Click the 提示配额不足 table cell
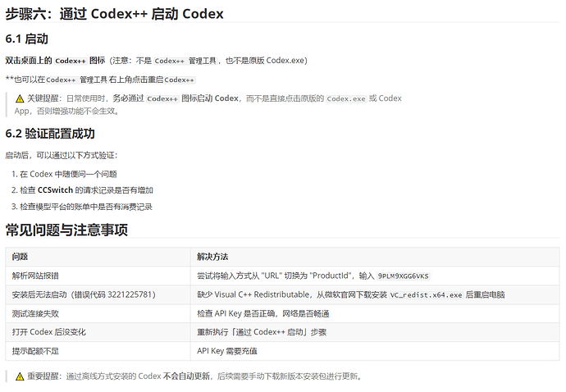The height and width of the screenshot is (392, 566). coord(98,351)
